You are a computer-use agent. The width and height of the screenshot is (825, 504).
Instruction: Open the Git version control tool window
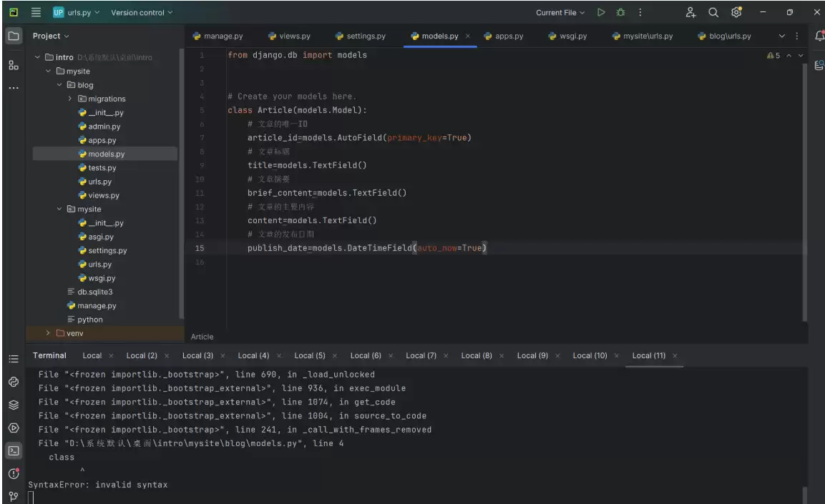coord(14,496)
